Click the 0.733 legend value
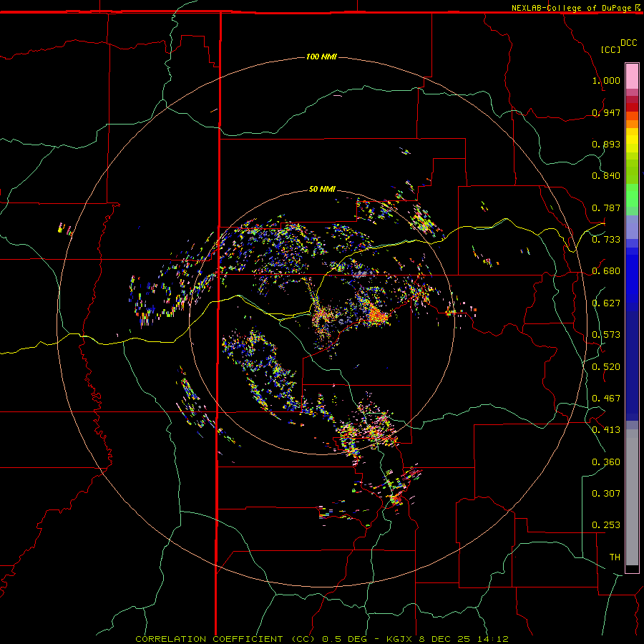 tap(606, 240)
